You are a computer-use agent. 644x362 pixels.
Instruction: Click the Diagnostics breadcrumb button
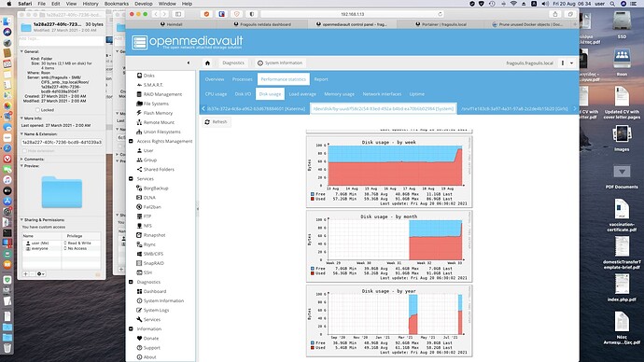(x=233, y=63)
